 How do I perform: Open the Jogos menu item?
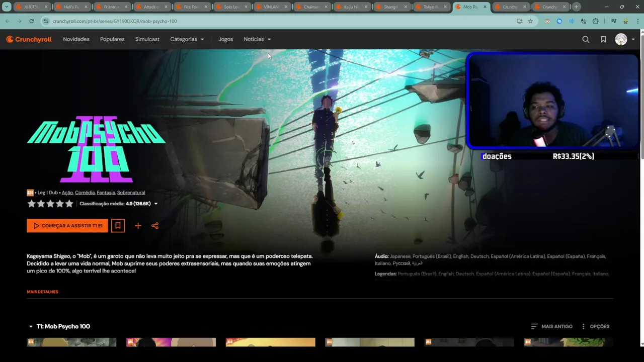click(x=225, y=39)
